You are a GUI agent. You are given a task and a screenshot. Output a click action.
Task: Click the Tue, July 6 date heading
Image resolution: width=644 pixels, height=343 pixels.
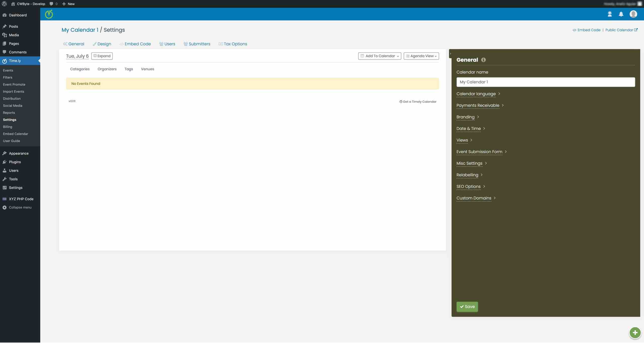pos(77,56)
